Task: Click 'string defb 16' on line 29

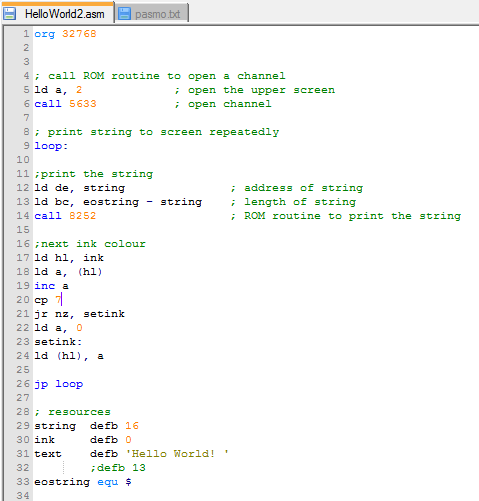Action: pos(87,426)
